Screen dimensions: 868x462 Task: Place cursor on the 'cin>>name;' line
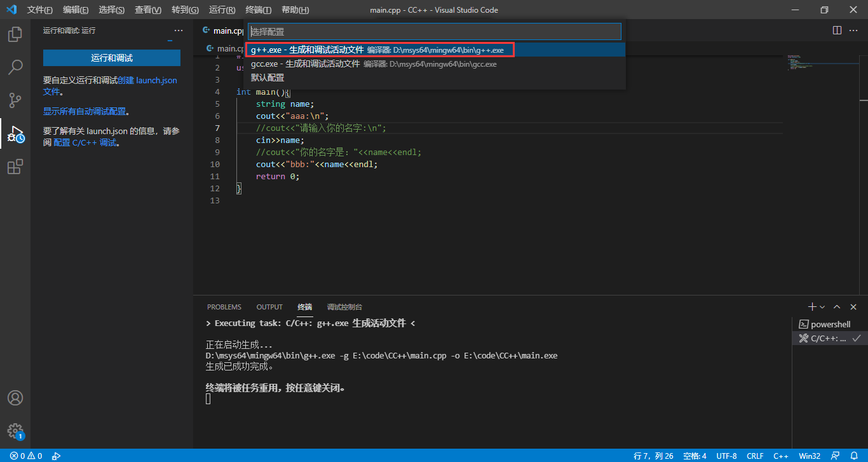tap(280, 140)
